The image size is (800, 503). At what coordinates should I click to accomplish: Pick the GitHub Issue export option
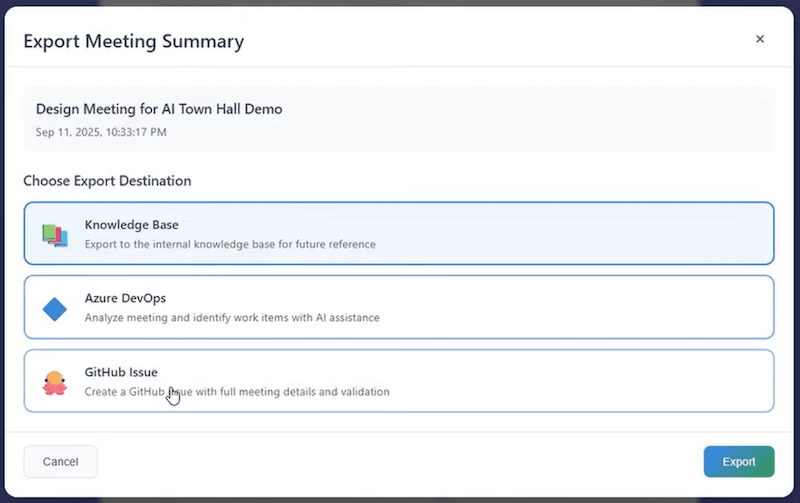(x=399, y=381)
